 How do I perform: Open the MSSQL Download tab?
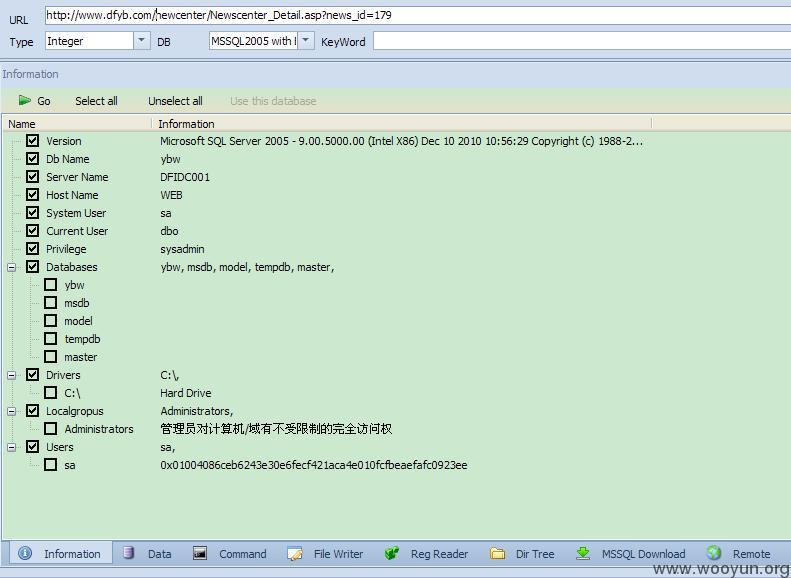(x=631, y=554)
